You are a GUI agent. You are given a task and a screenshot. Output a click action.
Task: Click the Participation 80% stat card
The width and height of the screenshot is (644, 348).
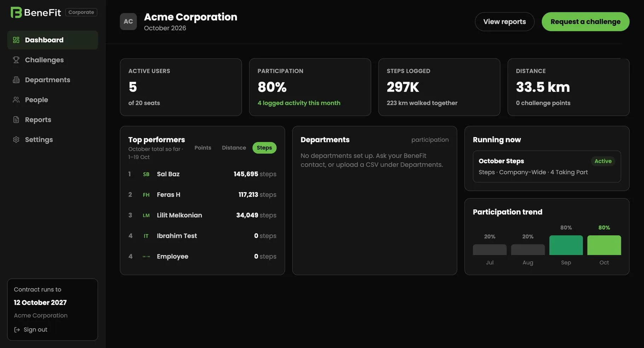[310, 87]
